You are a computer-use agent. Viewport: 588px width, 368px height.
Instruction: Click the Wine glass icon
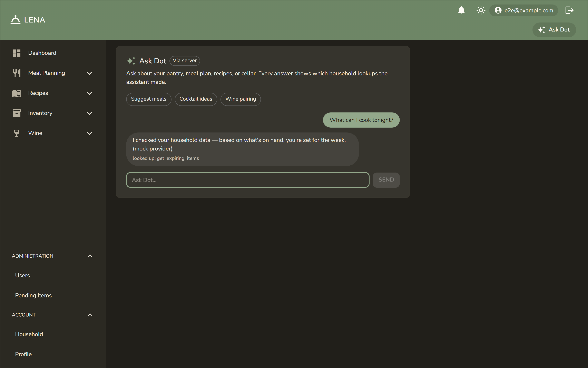click(17, 133)
